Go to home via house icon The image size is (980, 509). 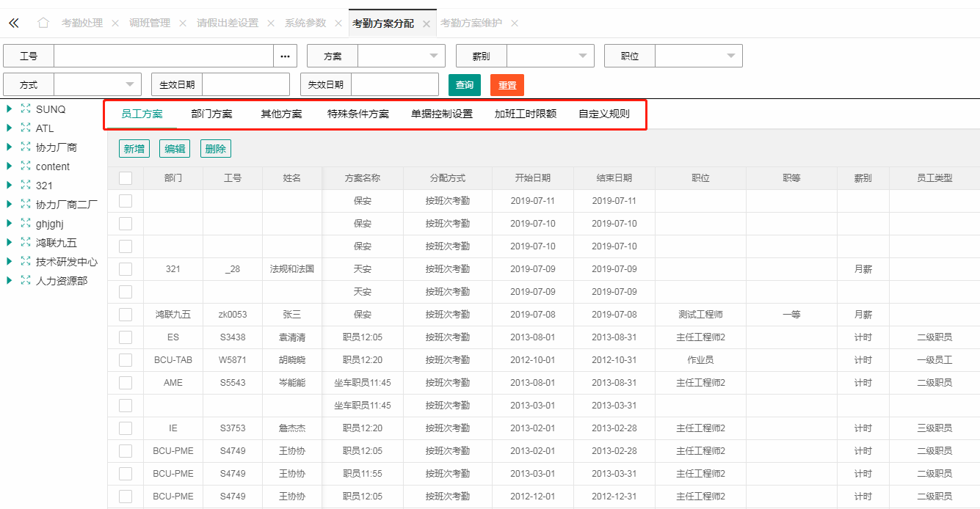click(43, 23)
